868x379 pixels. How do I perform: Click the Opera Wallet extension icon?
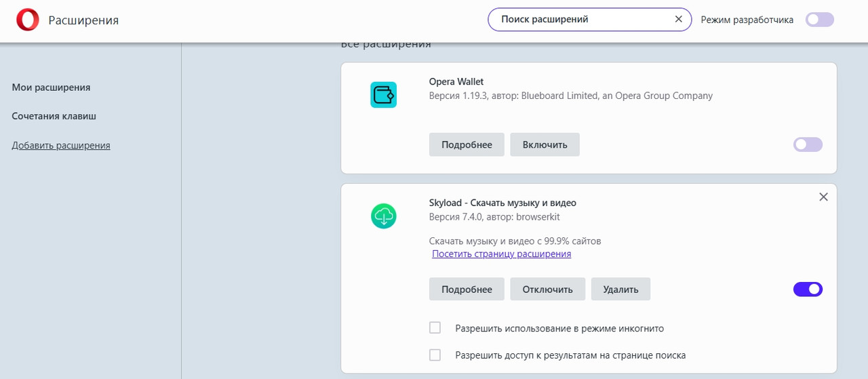point(383,94)
